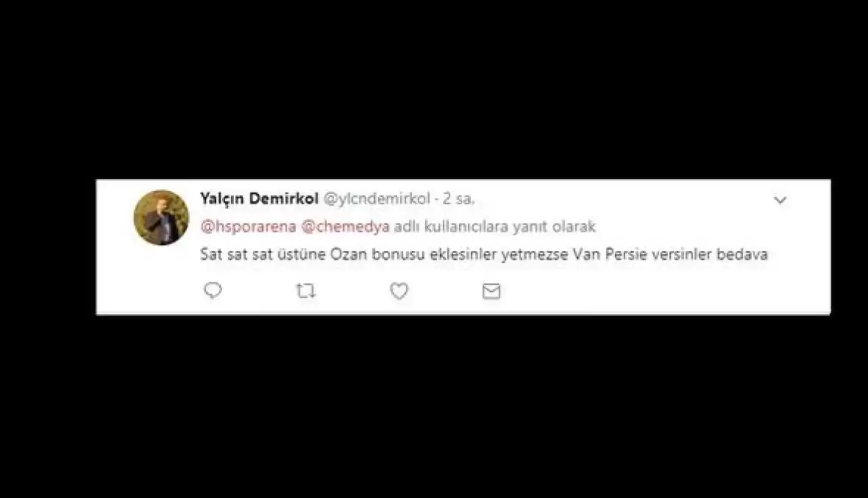Viewport: 868px width, 498px height.
Task: Go to the @chemedya mention
Action: 345,227
